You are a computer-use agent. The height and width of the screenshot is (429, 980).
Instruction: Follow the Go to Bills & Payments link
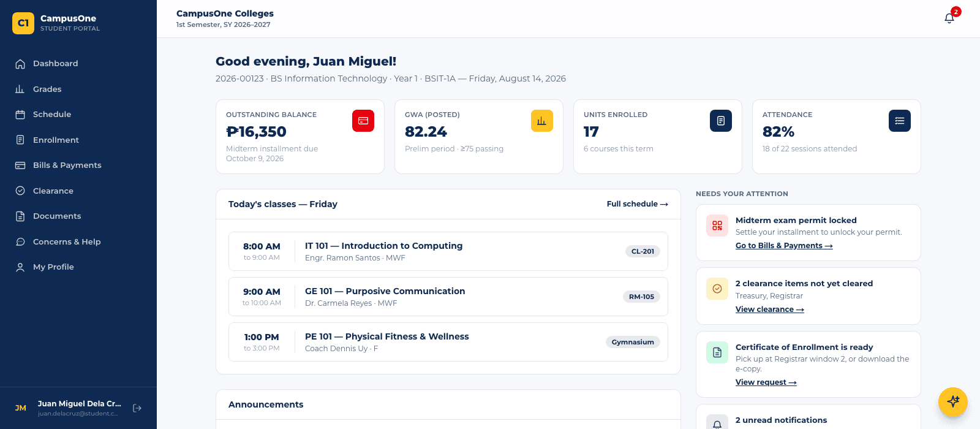tap(784, 246)
